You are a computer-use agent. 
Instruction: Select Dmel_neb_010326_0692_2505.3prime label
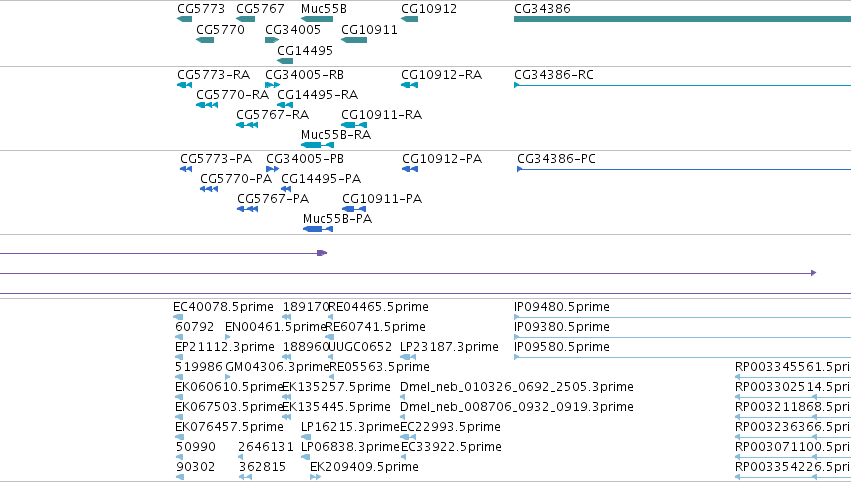517,387
